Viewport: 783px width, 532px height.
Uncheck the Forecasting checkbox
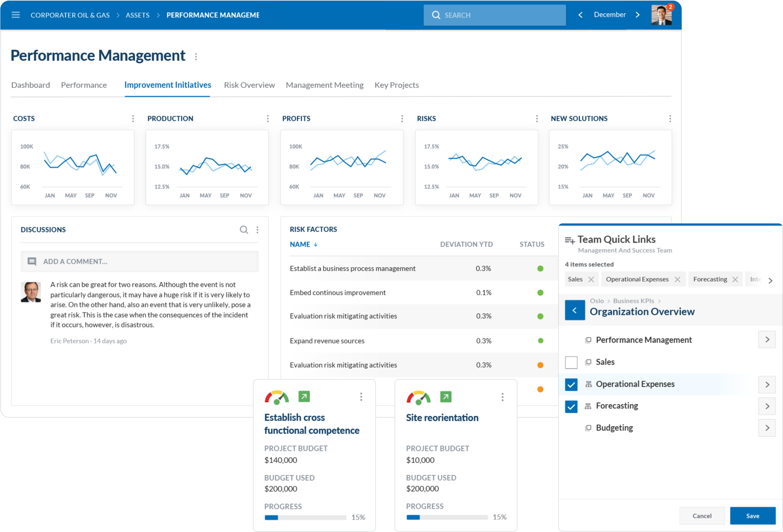click(571, 407)
